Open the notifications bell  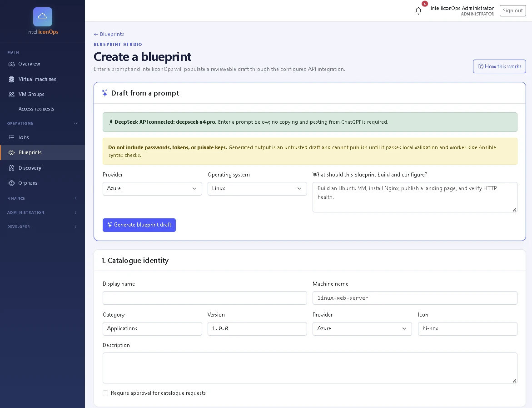tap(418, 11)
